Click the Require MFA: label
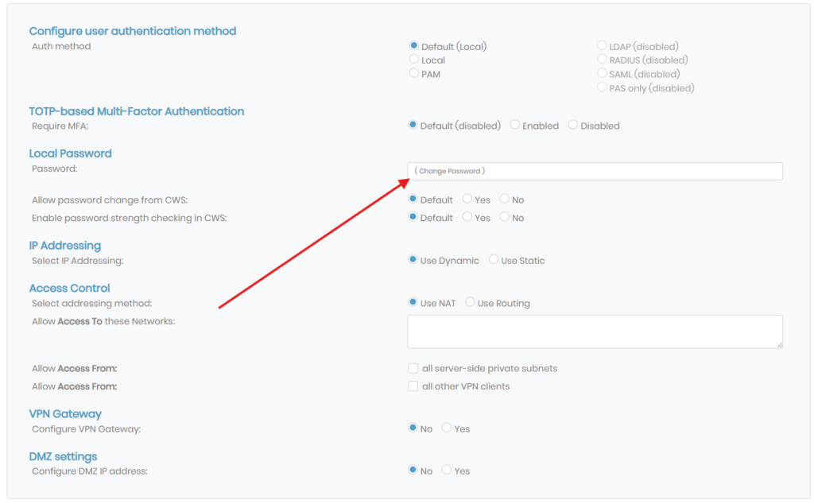Screen dimensions: 814x504 click(60, 126)
